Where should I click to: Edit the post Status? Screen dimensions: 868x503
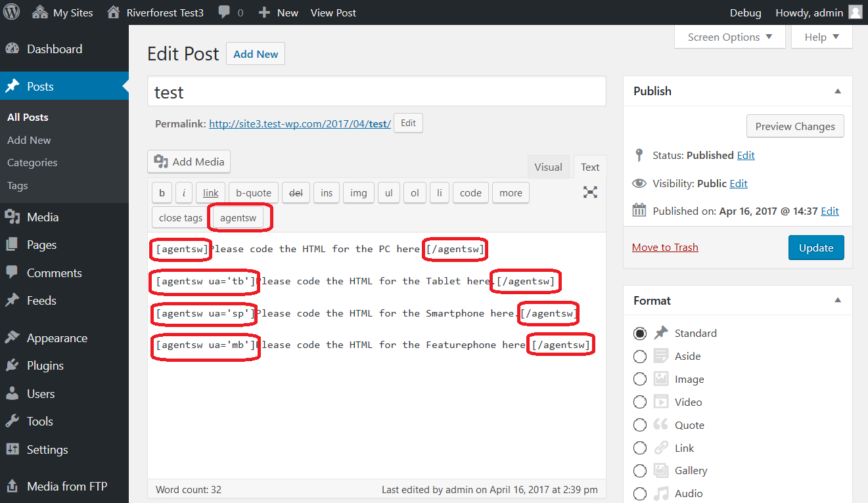[x=746, y=156]
